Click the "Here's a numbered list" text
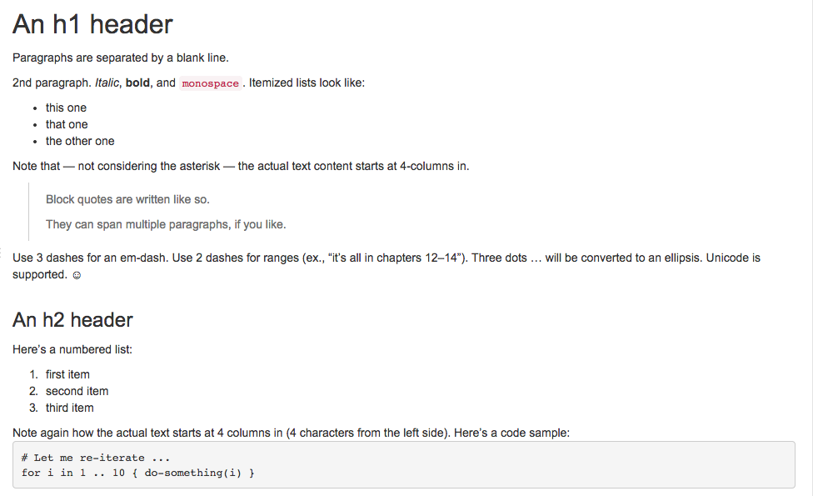 [72, 349]
